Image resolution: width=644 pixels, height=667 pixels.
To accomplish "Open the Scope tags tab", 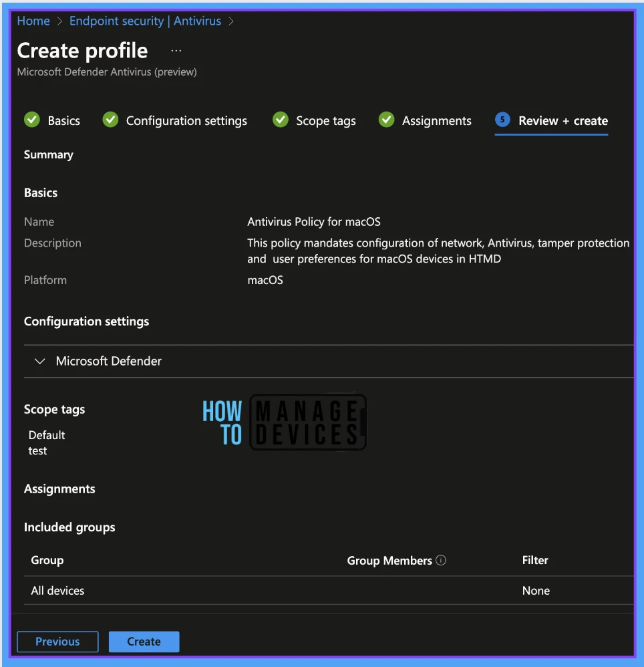I will 325,121.
